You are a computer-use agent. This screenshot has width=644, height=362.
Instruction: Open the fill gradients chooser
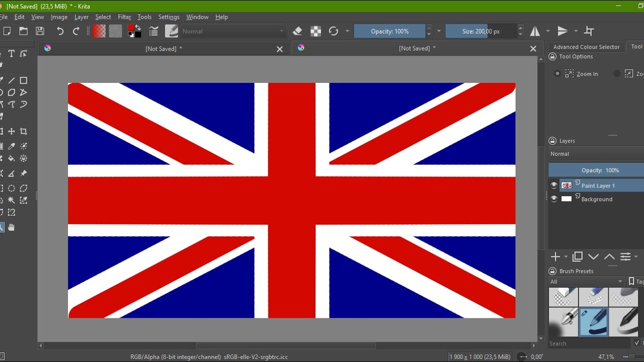pos(99,31)
